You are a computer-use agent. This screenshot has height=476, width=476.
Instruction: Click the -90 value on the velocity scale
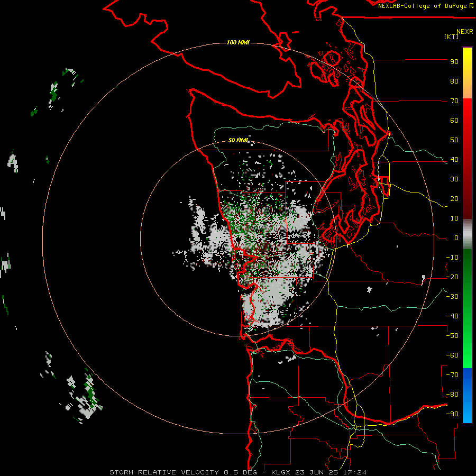tap(452, 414)
